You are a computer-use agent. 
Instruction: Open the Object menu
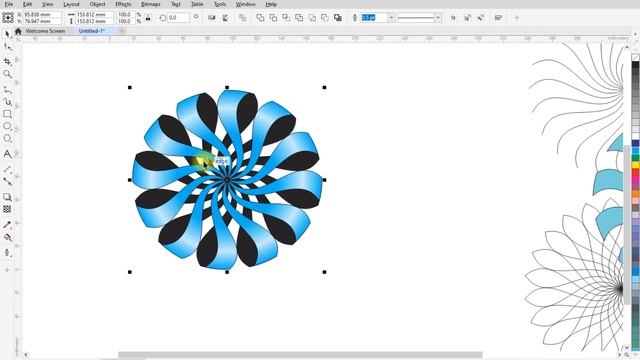[x=97, y=4]
